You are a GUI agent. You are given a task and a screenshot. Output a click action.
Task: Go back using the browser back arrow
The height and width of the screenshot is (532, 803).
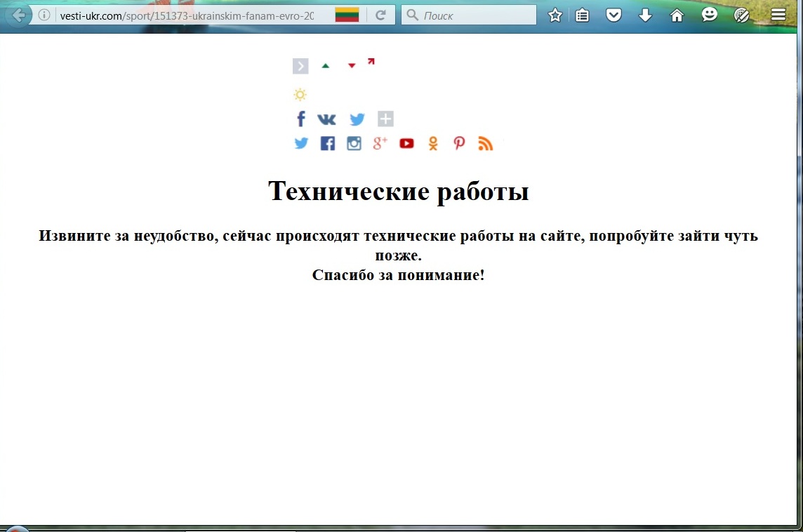tap(19, 15)
